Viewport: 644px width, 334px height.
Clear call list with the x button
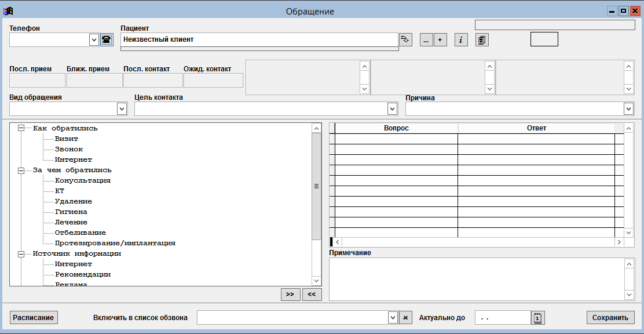(x=406, y=318)
